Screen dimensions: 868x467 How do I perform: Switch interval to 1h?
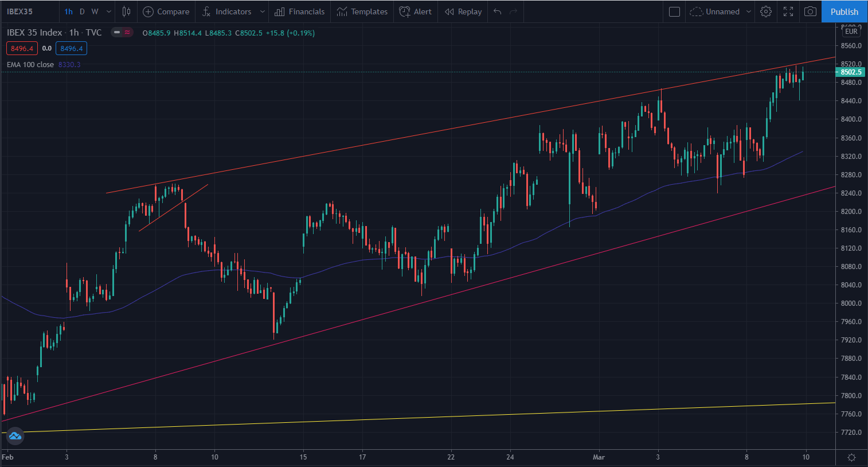tap(69, 11)
